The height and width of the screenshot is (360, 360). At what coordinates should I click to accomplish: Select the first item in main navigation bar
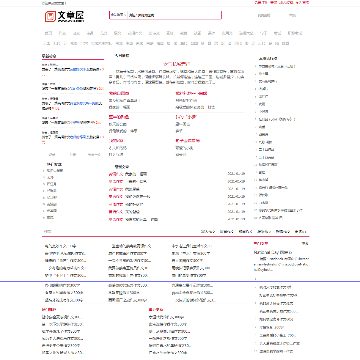[48, 33]
